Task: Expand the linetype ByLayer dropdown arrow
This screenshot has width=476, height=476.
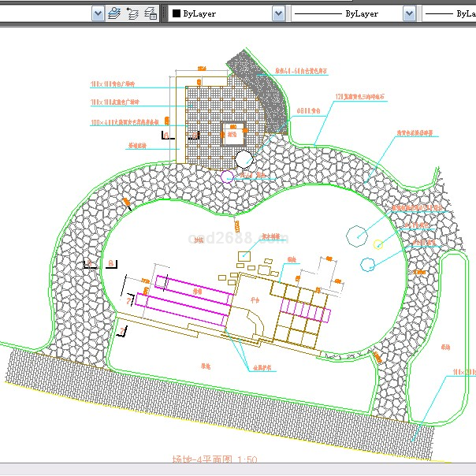Action: pyautogui.click(x=409, y=13)
